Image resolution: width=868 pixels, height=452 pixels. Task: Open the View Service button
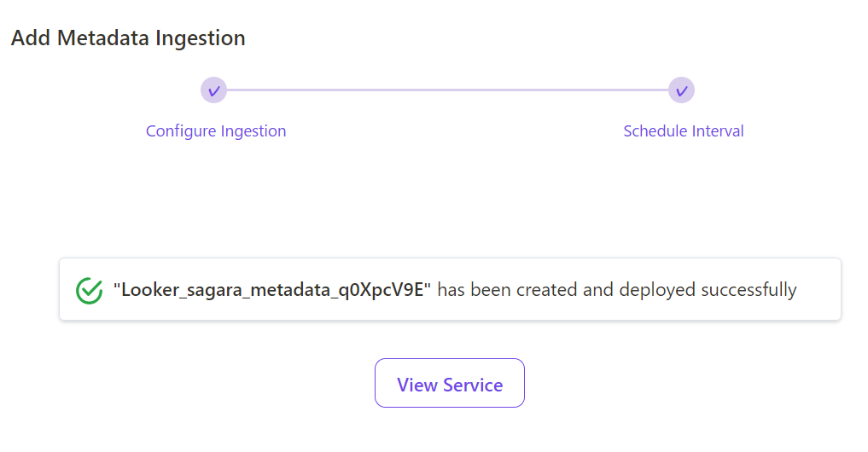tap(450, 384)
